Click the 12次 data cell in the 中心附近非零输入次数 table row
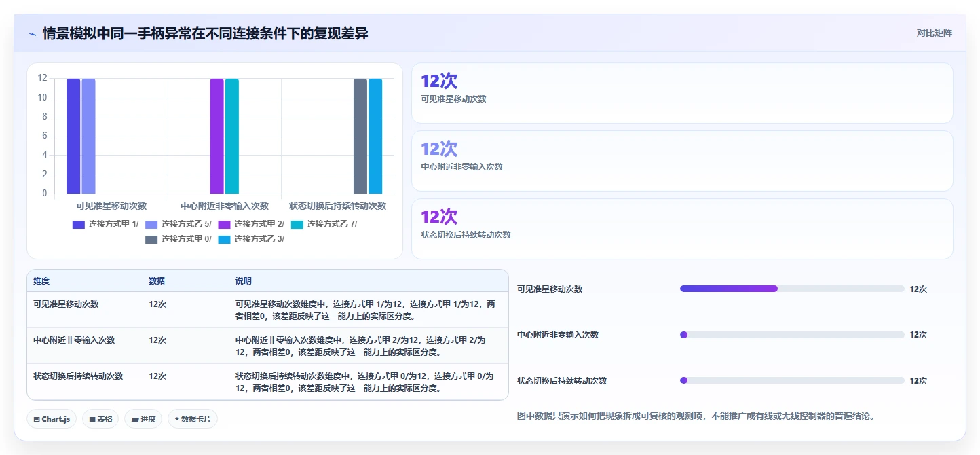The width and height of the screenshot is (980, 455). [157, 340]
